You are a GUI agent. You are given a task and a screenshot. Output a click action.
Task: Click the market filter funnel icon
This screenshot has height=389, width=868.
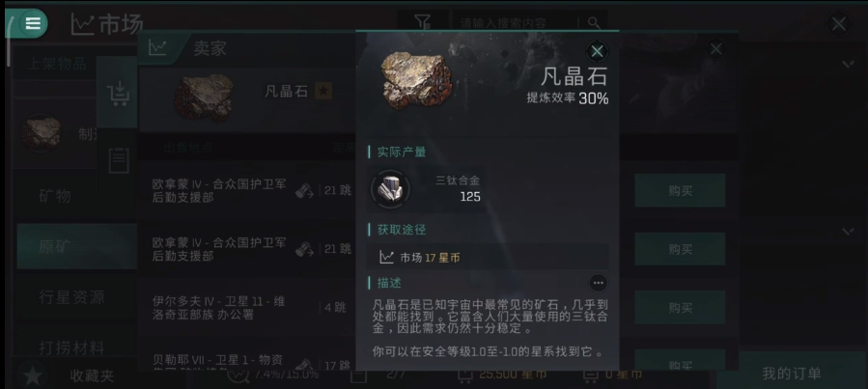tap(422, 23)
